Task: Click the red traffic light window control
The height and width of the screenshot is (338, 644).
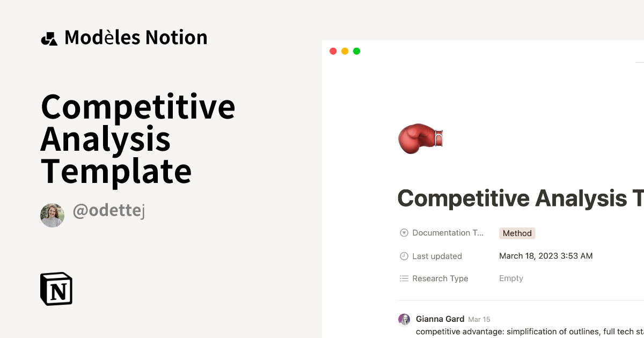Action: tap(333, 51)
